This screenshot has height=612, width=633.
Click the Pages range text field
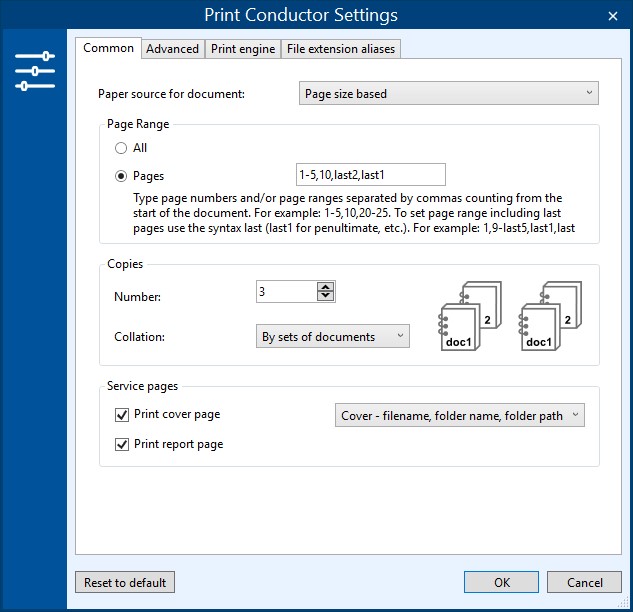(370, 175)
